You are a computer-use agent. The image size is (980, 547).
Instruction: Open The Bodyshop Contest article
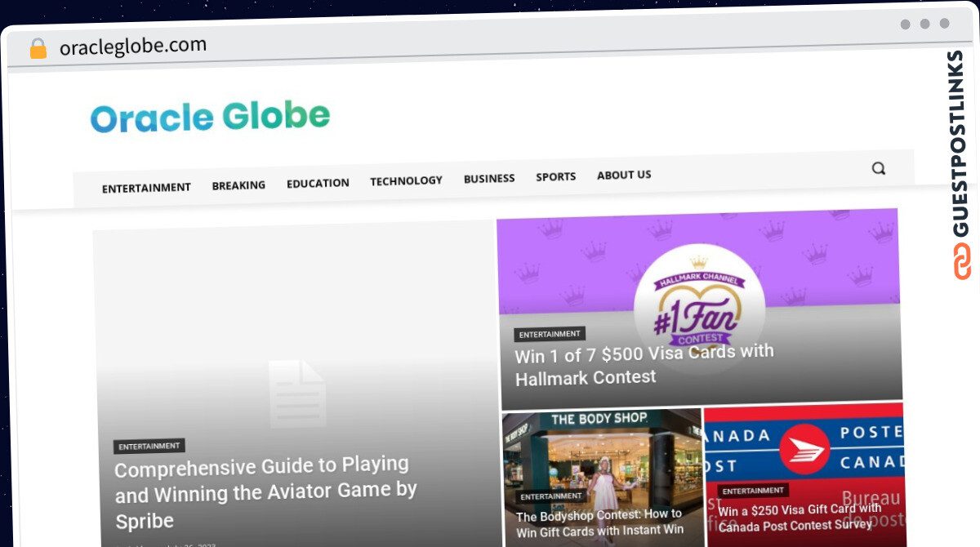coord(599,522)
